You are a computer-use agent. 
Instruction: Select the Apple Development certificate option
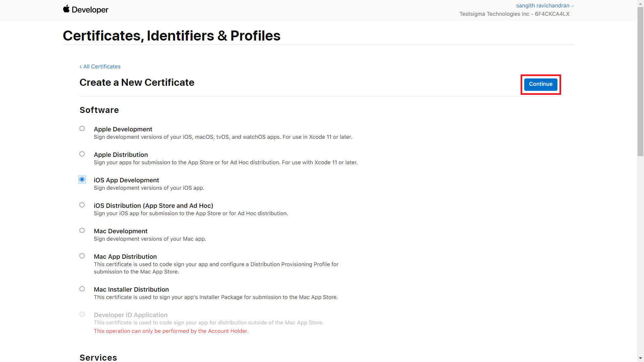click(82, 128)
